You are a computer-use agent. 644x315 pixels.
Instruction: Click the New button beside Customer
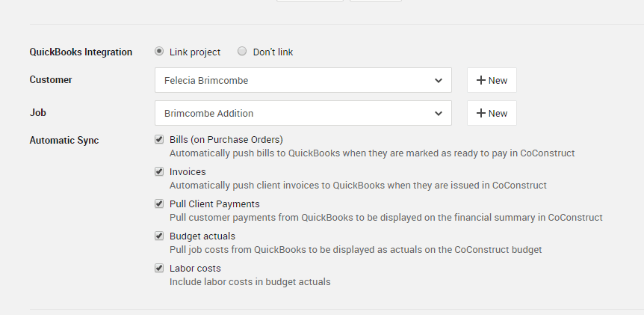coord(492,80)
